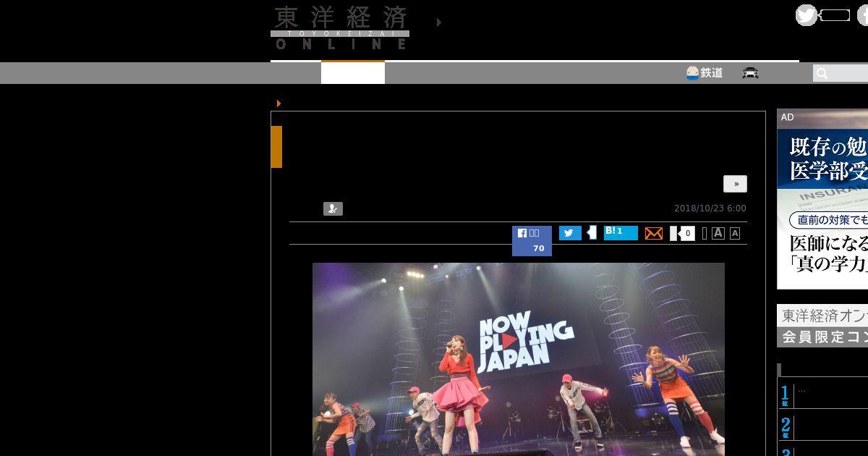Open the car section icon
The image size is (868, 456).
coord(750,72)
